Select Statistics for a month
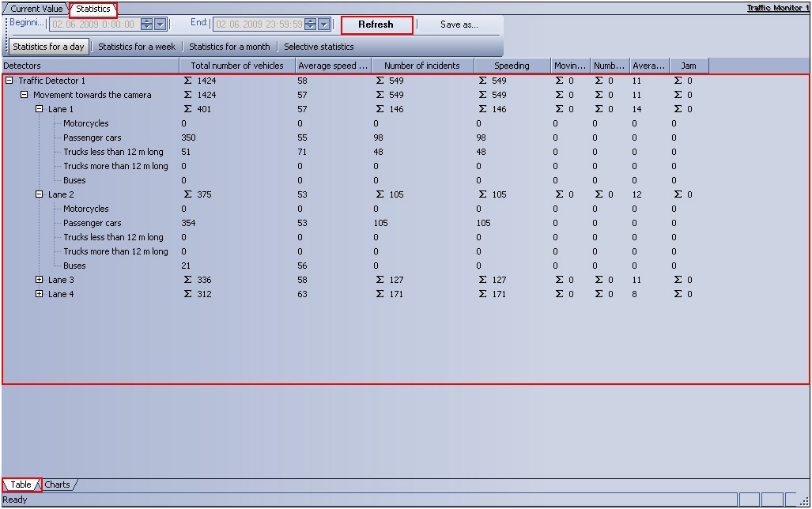Image resolution: width=812 pixels, height=509 pixels. (x=229, y=47)
